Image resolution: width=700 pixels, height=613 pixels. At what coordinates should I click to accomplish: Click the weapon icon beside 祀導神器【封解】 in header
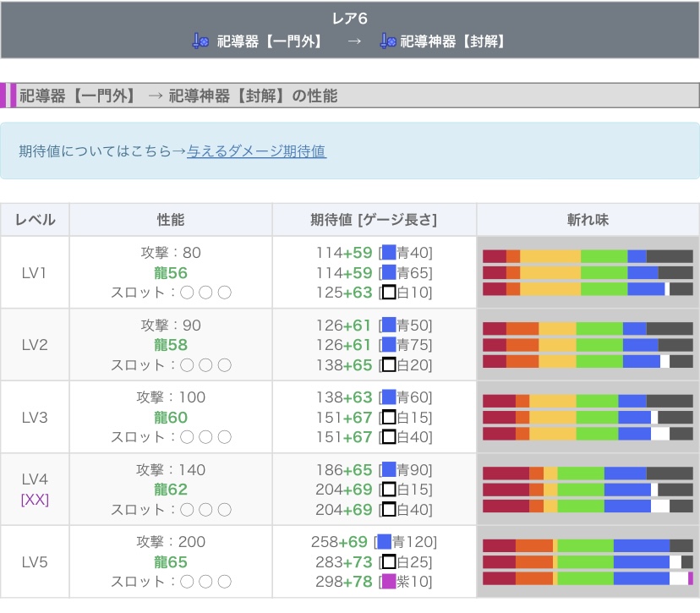[388, 41]
